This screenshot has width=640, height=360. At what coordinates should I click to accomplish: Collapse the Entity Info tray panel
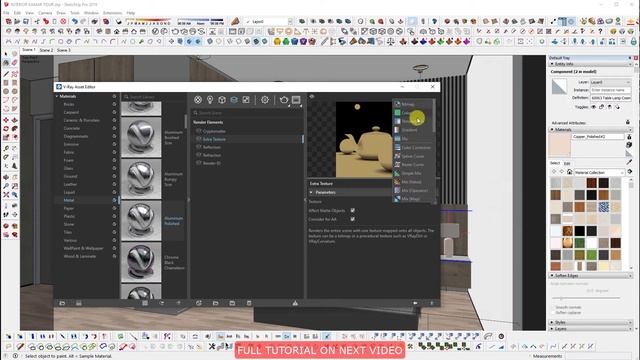[591, 64]
